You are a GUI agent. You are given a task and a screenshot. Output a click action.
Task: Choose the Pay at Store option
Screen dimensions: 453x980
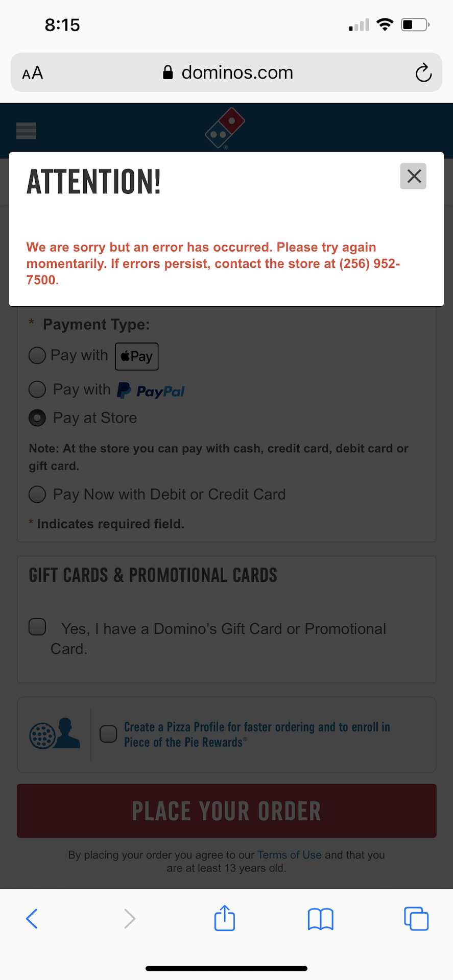click(37, 418)
